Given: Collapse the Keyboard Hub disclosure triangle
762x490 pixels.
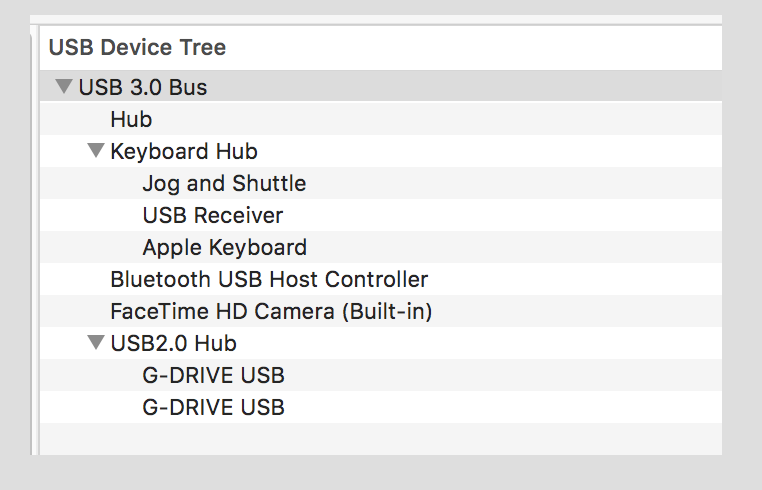Looking at the screenshot, I should coord(96,151).
